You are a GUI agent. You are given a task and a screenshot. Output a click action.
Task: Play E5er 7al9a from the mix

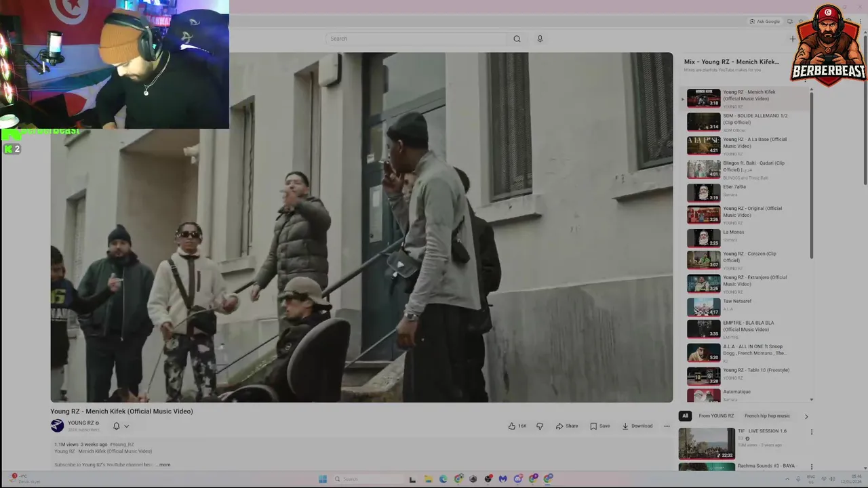[x=746, y=192]
